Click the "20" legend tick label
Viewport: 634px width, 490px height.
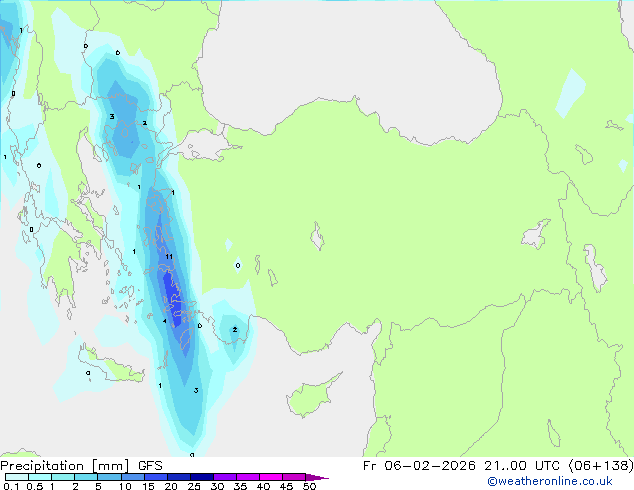pos(171,486)
